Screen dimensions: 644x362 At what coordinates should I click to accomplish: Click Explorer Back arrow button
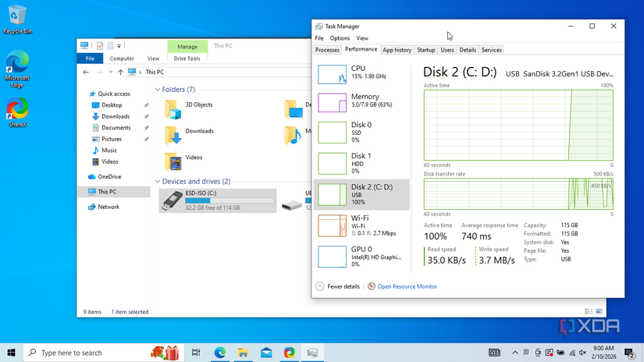tap(86, 72)
